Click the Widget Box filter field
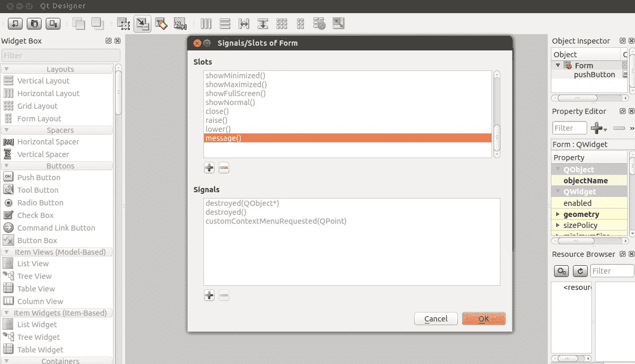 pos(60,55)
